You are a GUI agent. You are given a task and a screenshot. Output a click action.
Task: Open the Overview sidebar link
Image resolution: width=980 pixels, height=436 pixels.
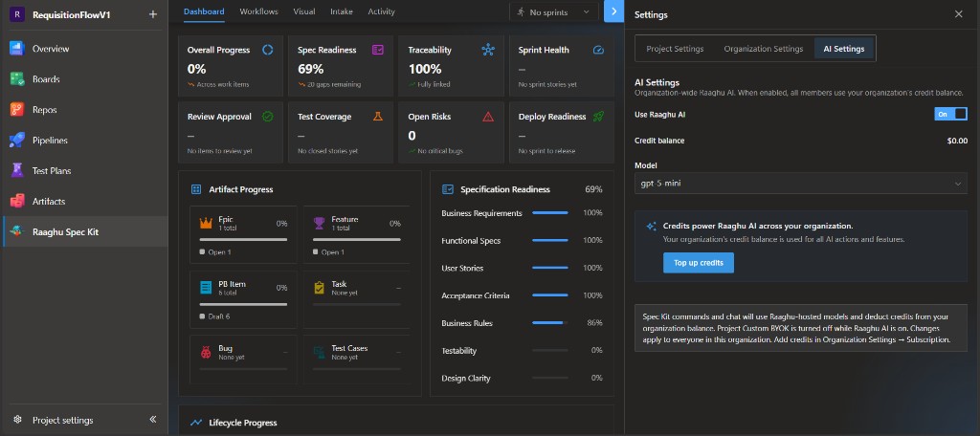coord(51,49)
